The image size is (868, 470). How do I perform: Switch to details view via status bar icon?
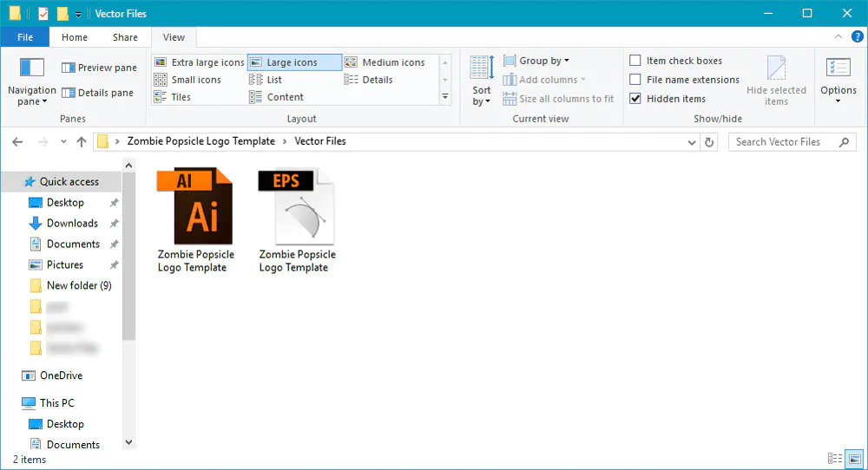coord(835,459)
